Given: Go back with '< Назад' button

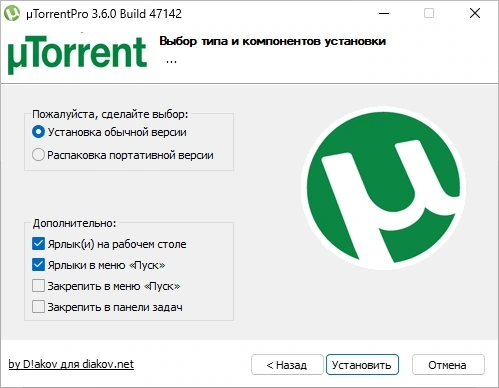Looking at the screenshot, I should coord(287,365).
